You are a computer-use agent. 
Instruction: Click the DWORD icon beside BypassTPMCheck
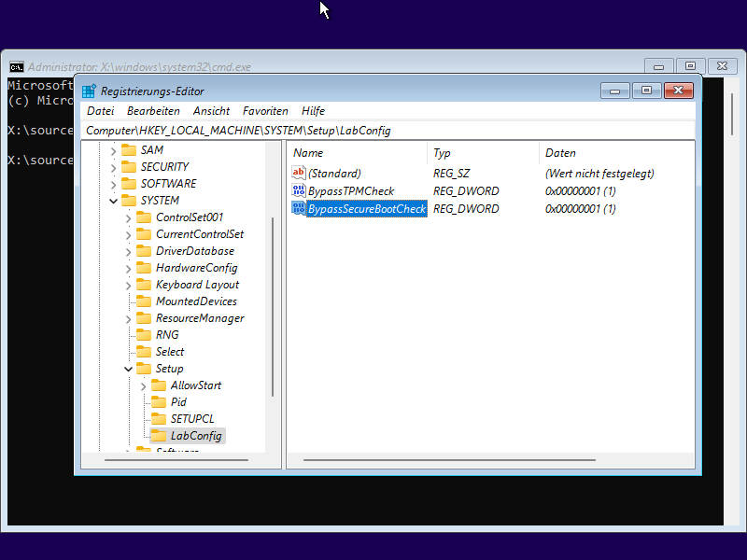pos(299,191)
